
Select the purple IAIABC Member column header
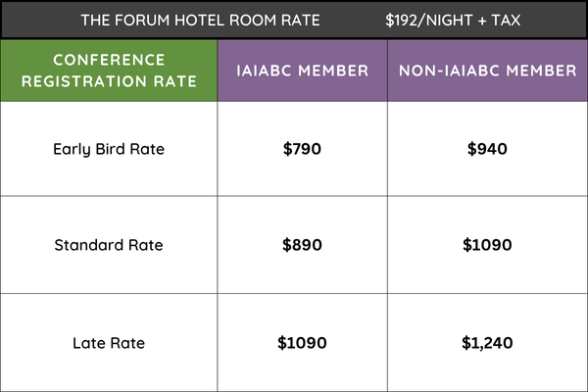(302, 71)
